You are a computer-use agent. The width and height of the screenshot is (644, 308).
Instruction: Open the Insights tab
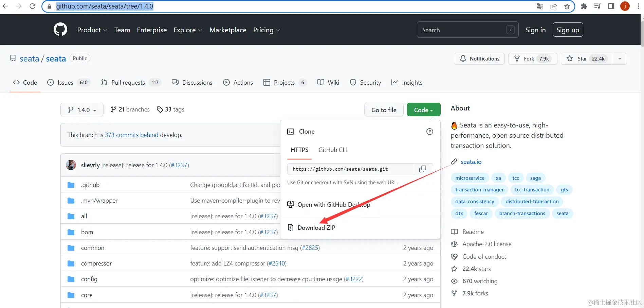click(x=407, y=82)
